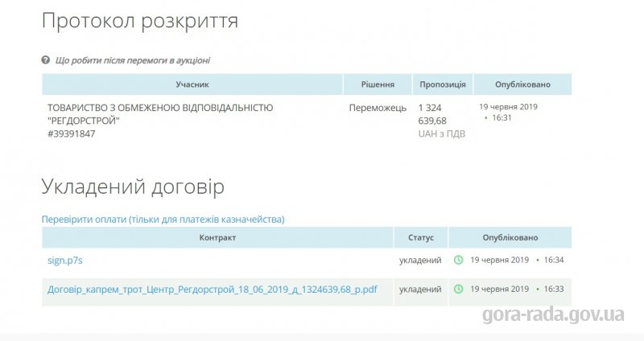This screenshot has width=644, height=341.
Task: Click the 16:34 timestamp for sign.p7s
Action: (554, 260)
